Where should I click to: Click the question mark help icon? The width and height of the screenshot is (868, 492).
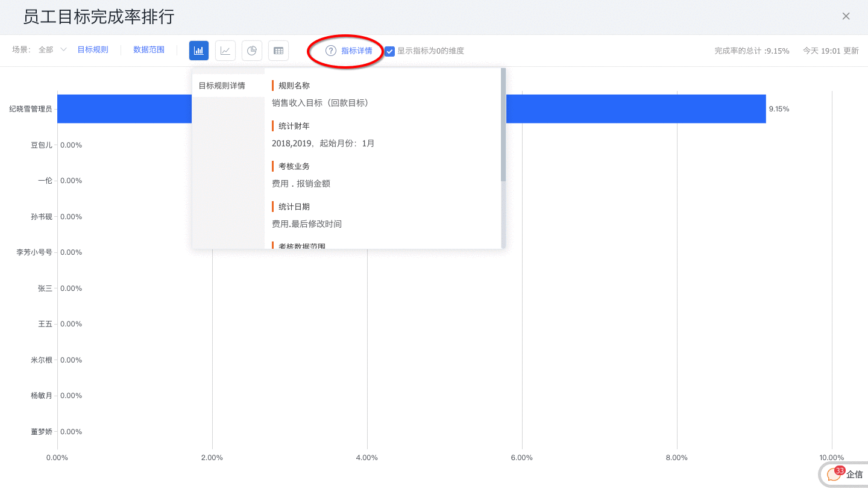point(331,51)
